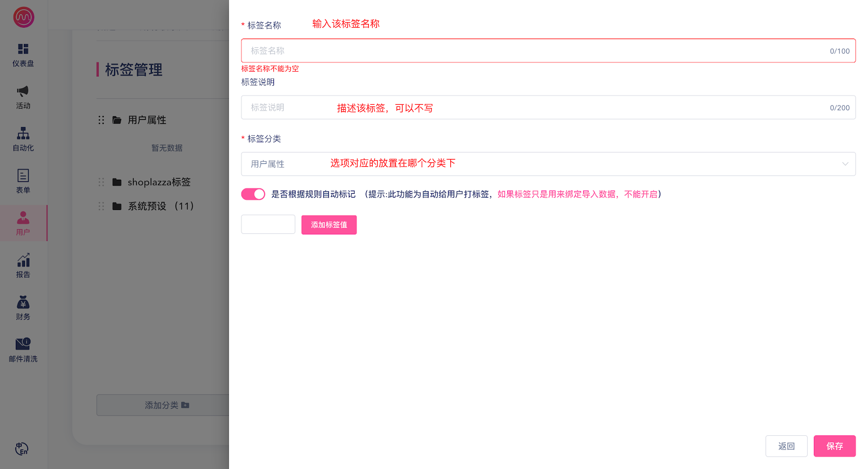Click the language switch globe icon
Screen dimensions: 868x469
[x=22, y=449]
